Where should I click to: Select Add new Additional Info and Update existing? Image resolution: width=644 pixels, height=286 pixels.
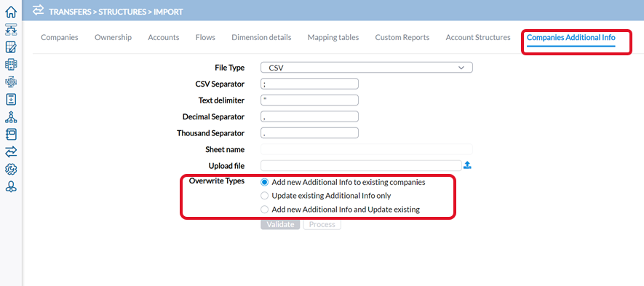click(x=264, y=210)
